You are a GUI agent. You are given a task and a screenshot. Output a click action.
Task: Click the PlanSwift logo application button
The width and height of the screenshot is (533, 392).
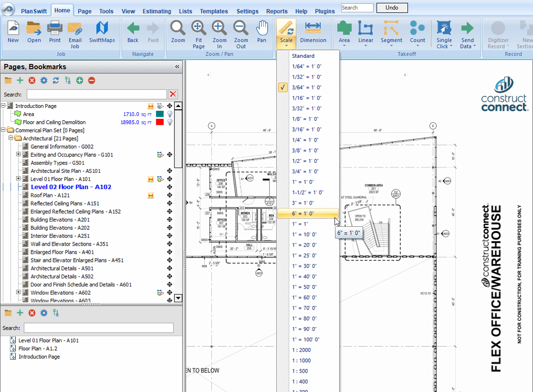point(8,9)
